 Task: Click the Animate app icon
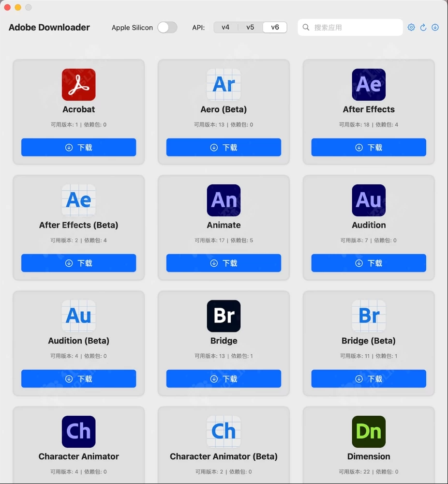tap(224, 200)
